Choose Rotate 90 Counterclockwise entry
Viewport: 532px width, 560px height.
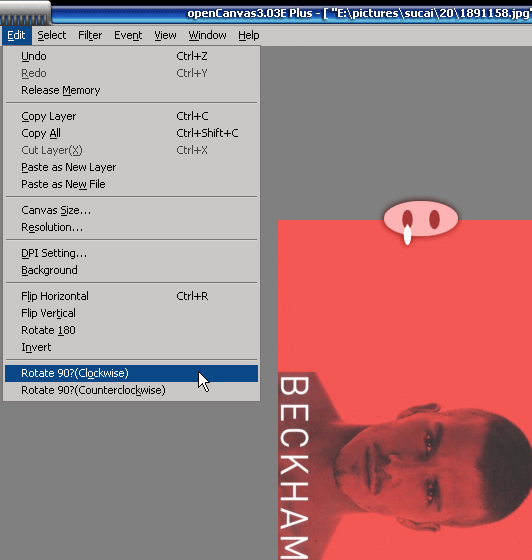tap(131, 390)
